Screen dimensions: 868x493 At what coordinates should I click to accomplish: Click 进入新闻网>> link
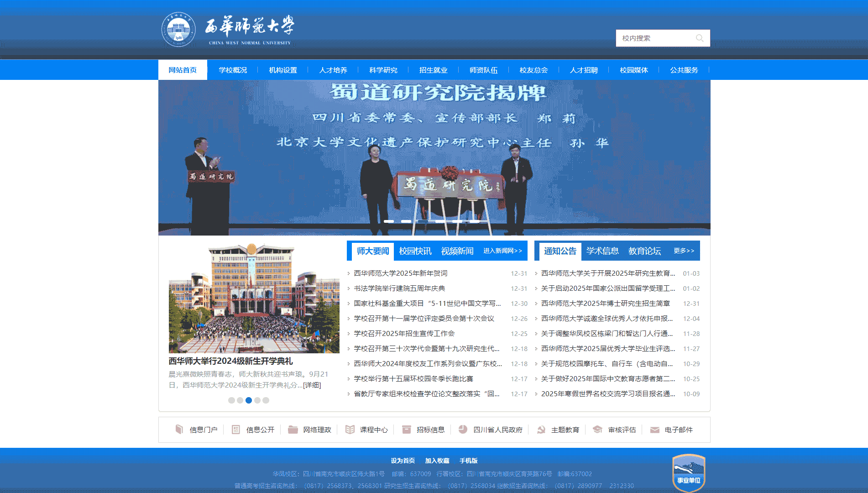[x=502, y=251]
